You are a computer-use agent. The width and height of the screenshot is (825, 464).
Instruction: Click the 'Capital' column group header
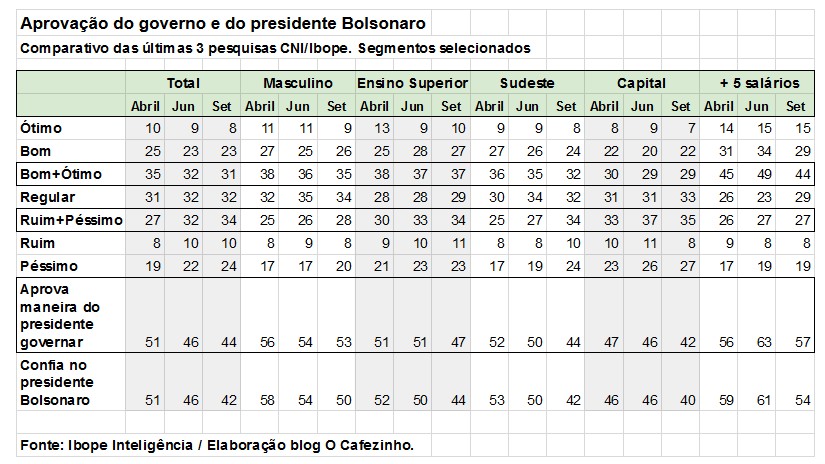[642, 83]
